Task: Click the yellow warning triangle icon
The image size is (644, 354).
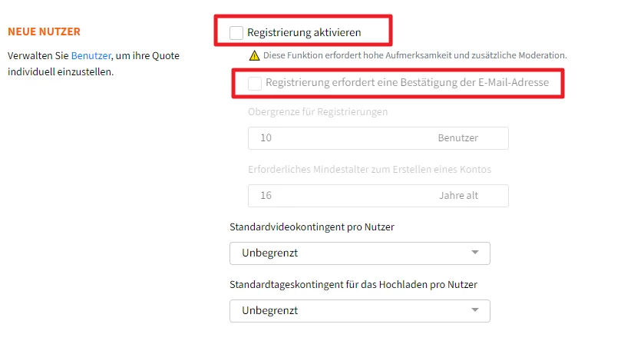Action: pos(254,55)
